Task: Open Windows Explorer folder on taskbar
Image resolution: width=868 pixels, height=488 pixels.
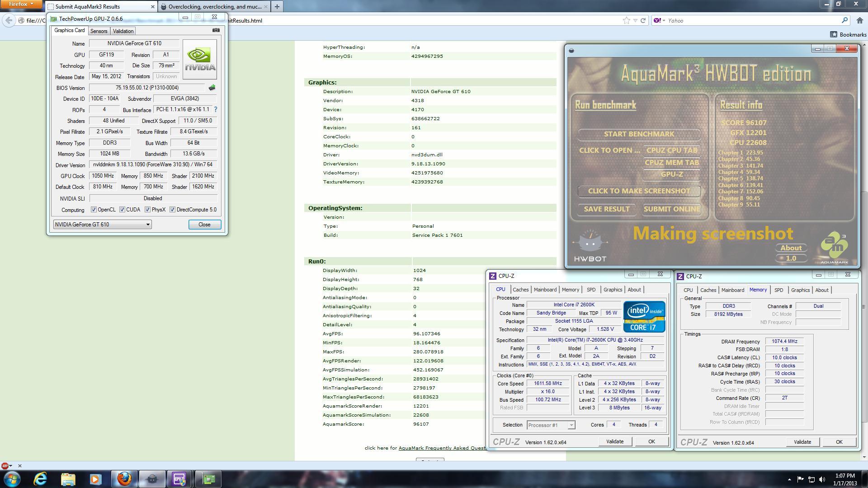Action: tap(68, 479)
